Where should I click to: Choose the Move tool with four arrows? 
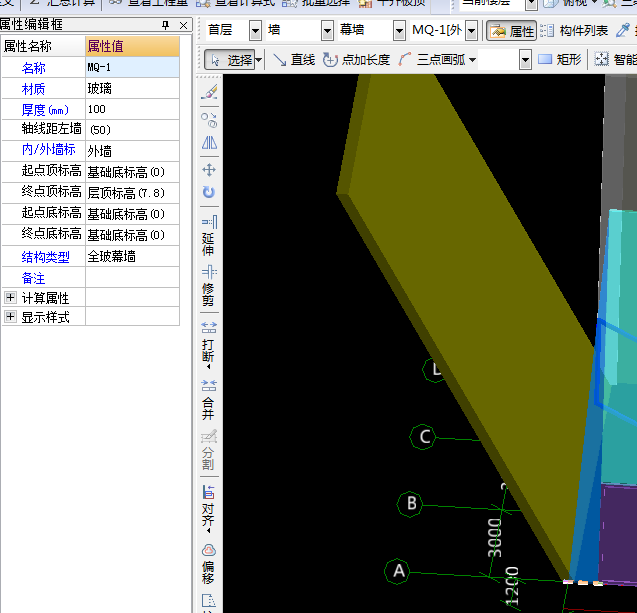(x=209, y=170)
